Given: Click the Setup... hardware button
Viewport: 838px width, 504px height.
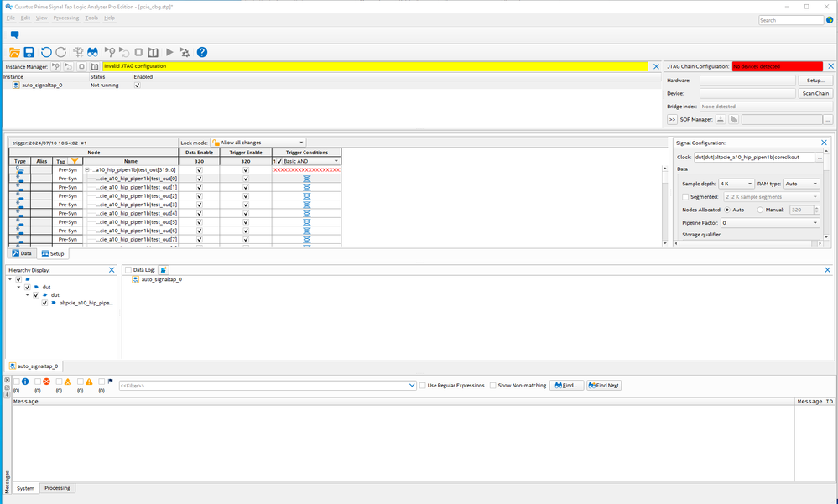Looking at the screenshot, I should 815,81.
